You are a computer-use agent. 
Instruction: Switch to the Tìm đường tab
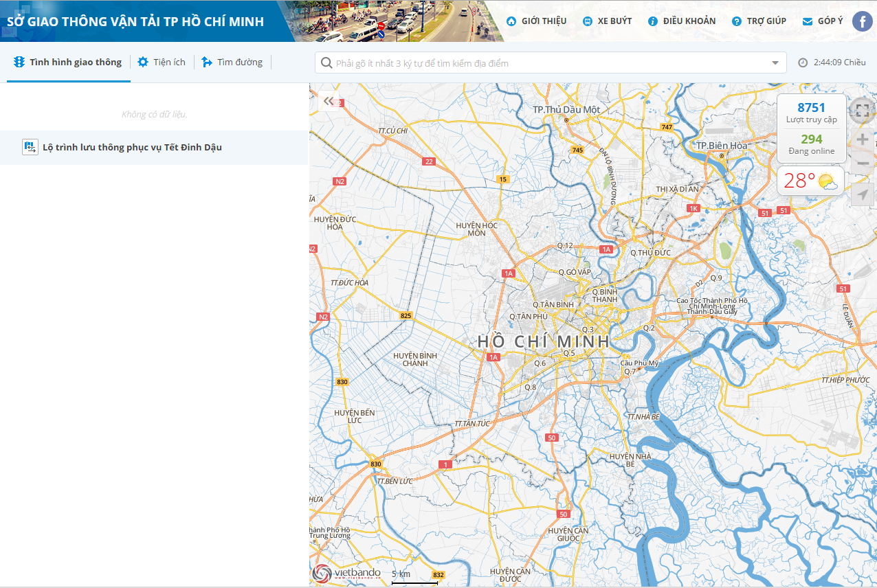click(x=232, y=62)
